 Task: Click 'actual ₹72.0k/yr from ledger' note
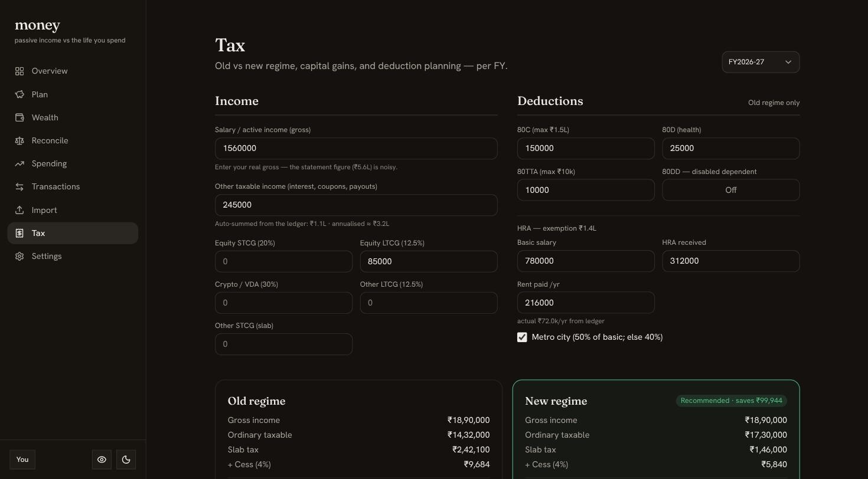[561, 321]
